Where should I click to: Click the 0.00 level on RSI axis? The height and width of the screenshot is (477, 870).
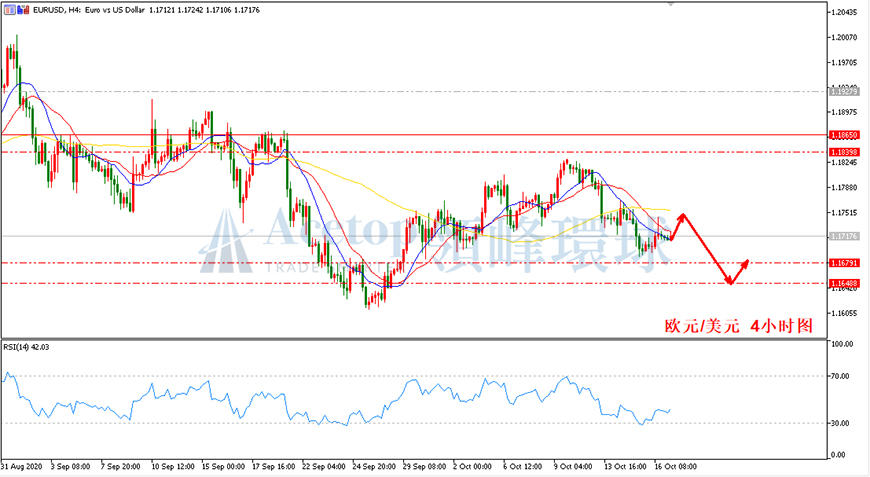click(x=838, y=455)
